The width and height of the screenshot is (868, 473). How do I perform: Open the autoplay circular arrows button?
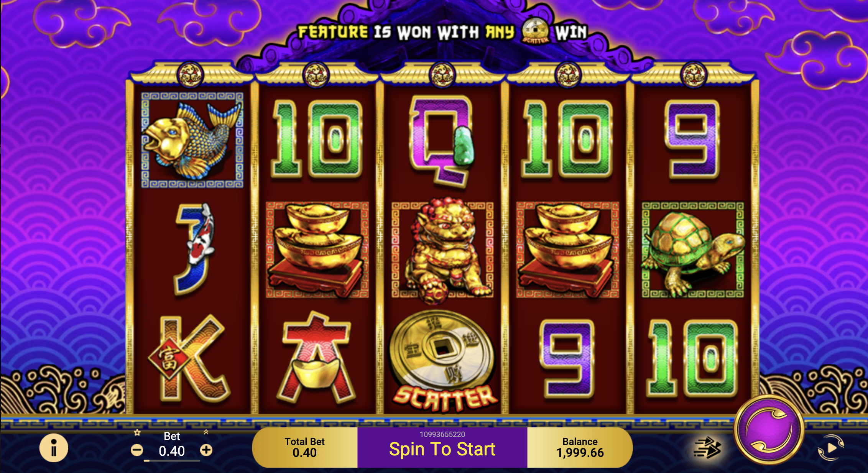pos(831,448)
